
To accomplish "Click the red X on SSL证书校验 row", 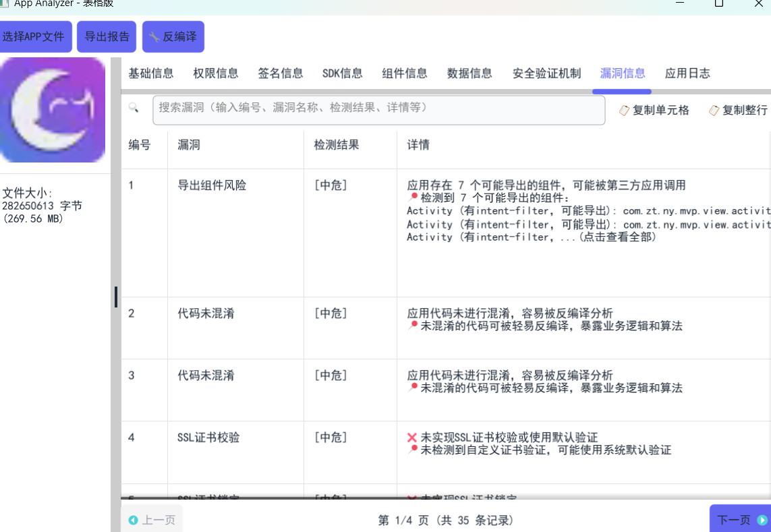I will pos(412,438).
